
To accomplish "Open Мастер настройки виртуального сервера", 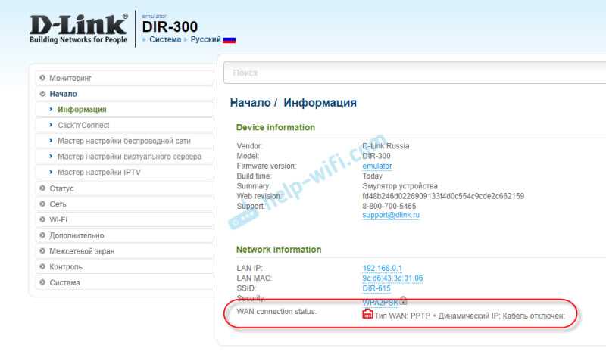I will tap(124, 157).
